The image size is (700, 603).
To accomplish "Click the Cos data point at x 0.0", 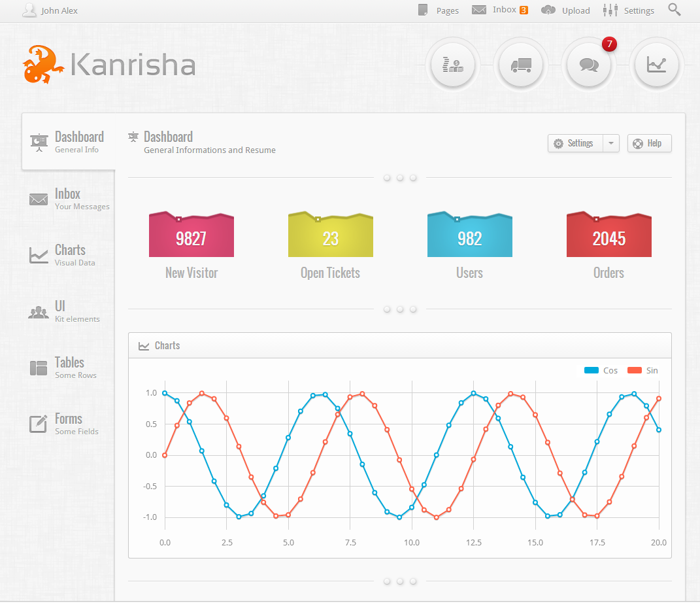I will (x=165, y=393).
